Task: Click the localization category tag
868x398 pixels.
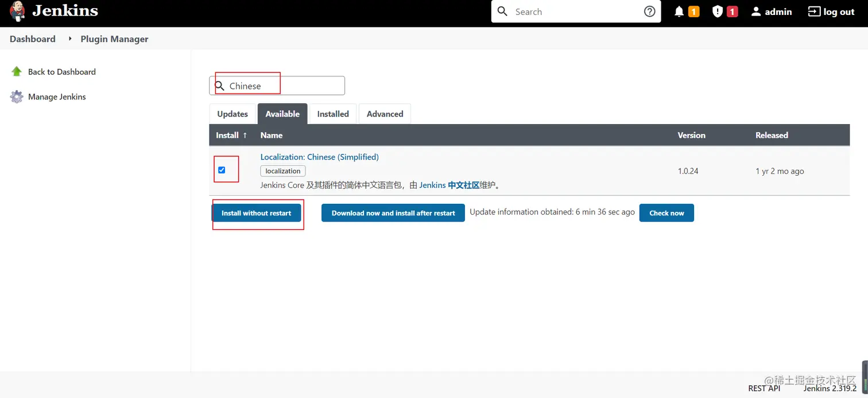Action: pos(283,171)
